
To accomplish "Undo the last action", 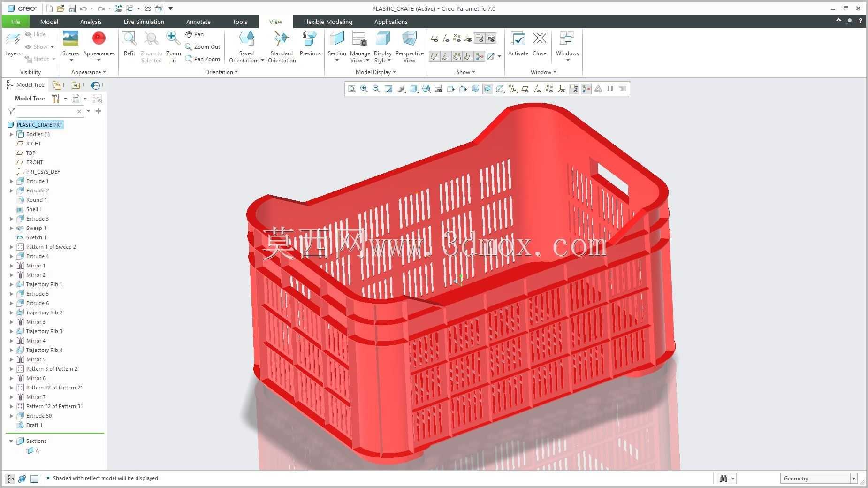I will pos(83,8).
